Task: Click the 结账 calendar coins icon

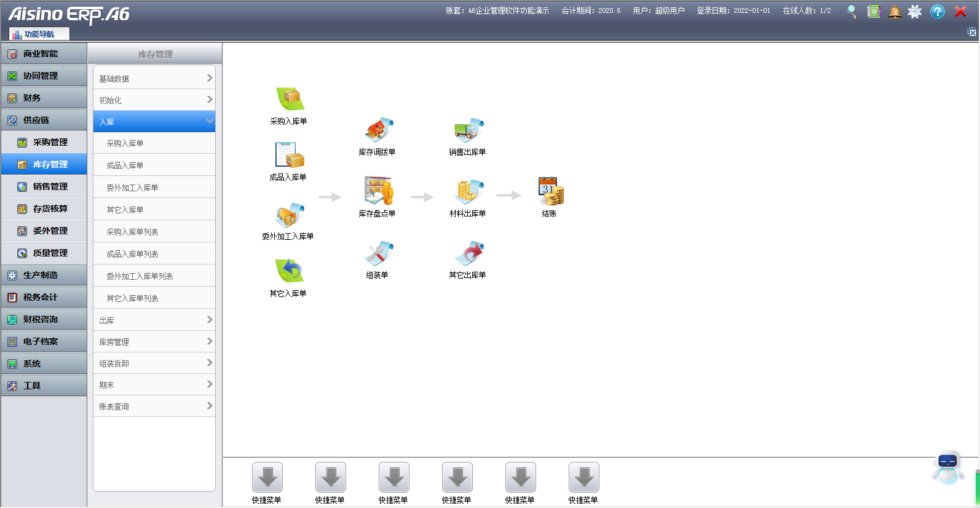Action: (550, 191)
